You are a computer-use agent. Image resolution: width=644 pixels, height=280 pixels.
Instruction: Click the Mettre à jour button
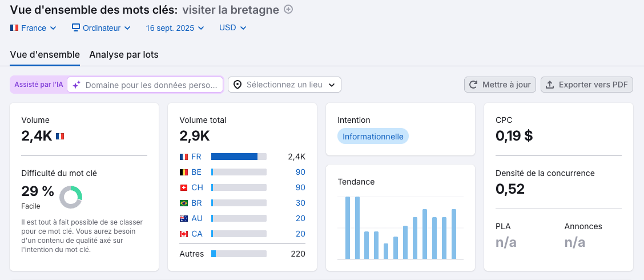(500, 85)
